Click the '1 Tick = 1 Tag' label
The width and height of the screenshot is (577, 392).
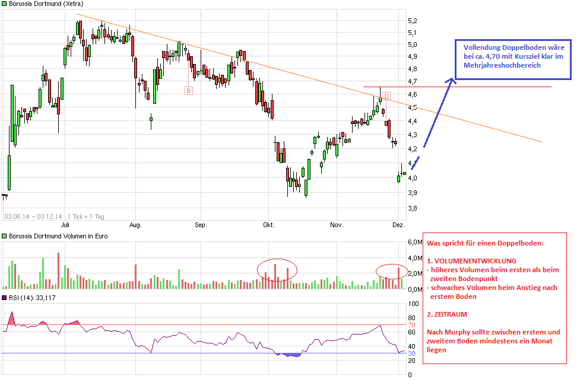[85, 216]
